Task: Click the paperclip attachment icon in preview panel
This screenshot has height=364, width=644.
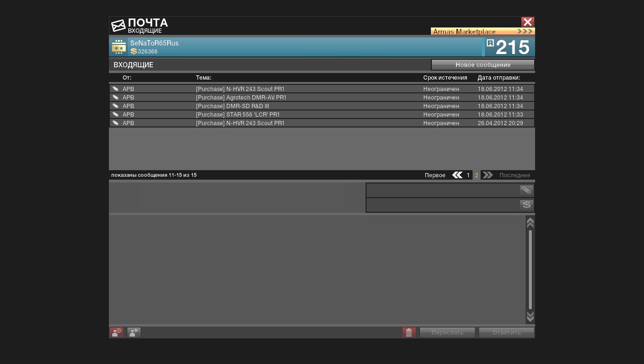Action: pyautogui.click(x=526, y=191)
